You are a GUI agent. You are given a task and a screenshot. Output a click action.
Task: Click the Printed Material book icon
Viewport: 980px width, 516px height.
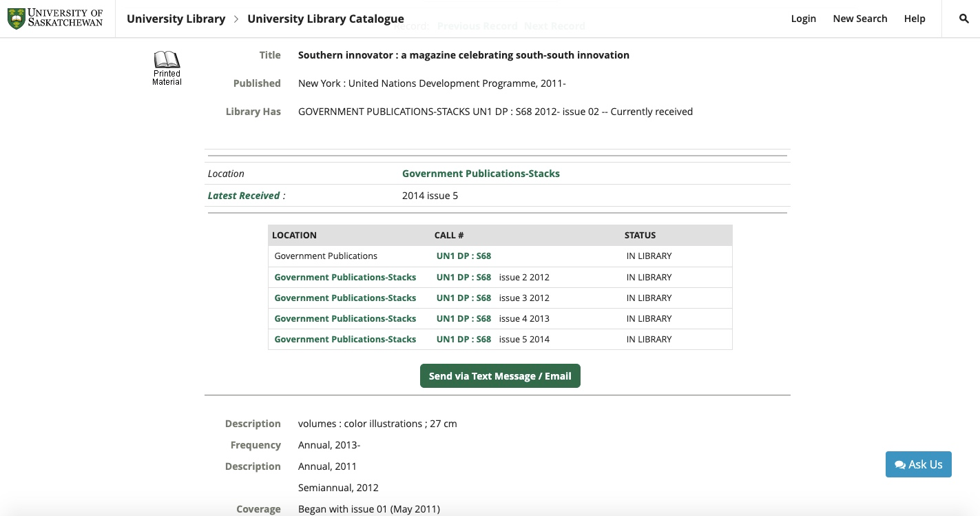tap(167, 68)
